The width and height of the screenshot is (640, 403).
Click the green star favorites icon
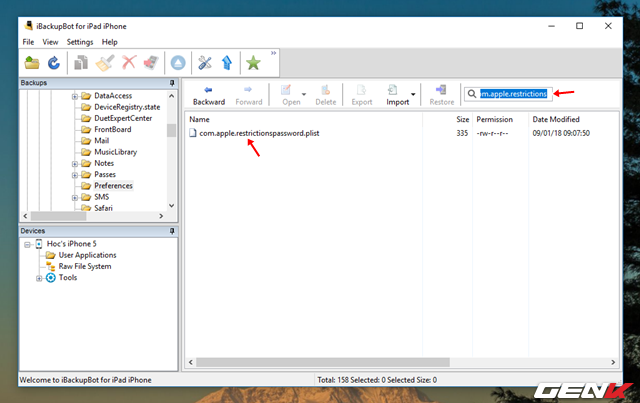point(253,63)
